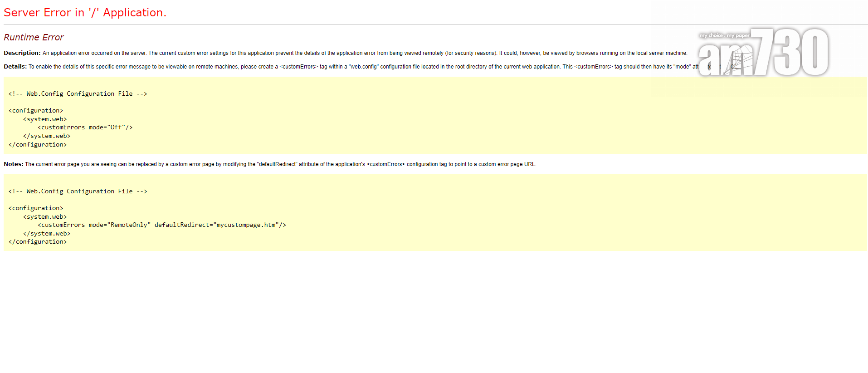Click the first Web.Config Configuration File comment
Viewport: 868px width, 373px height.
coord(78,94)
